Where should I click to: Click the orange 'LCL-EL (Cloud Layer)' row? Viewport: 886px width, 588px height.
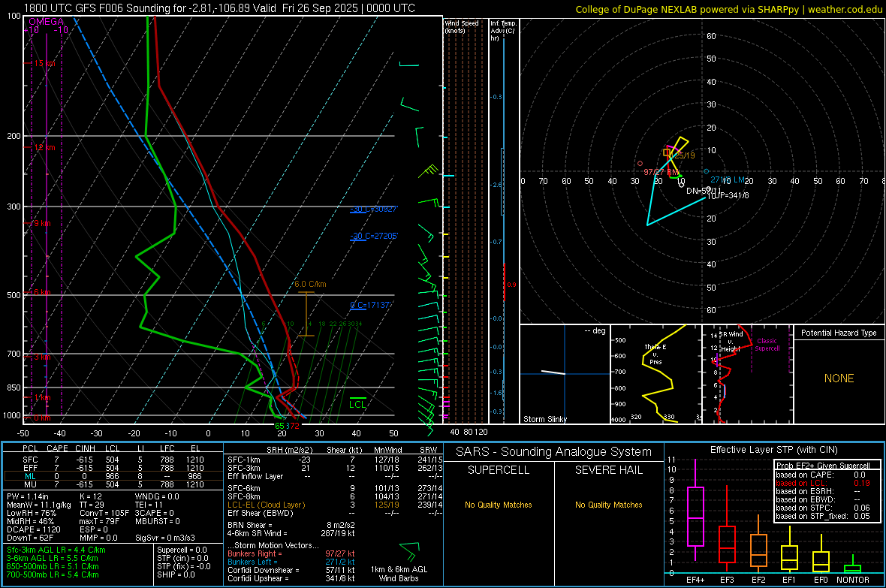coord(335,505)
